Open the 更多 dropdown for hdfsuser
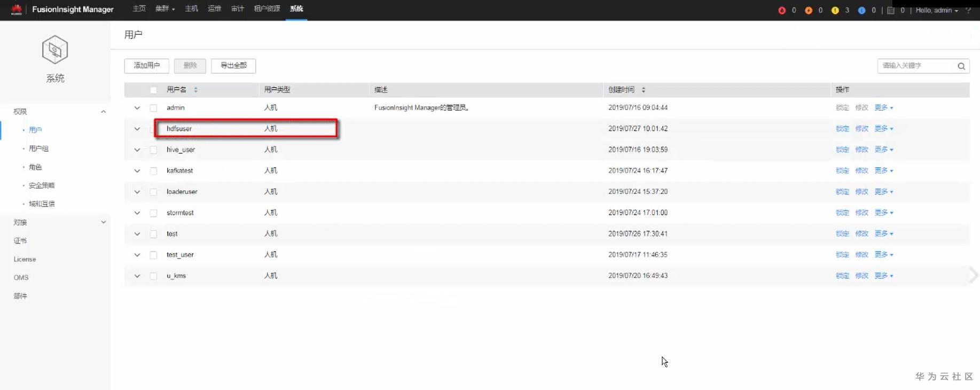Viewport: 980px width, 390px height. [884, 129]
